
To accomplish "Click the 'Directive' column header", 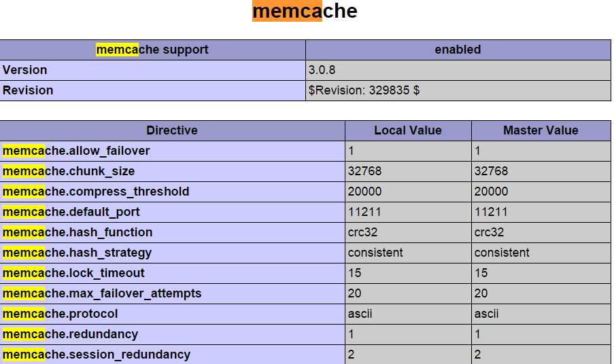I will [172, 130].
